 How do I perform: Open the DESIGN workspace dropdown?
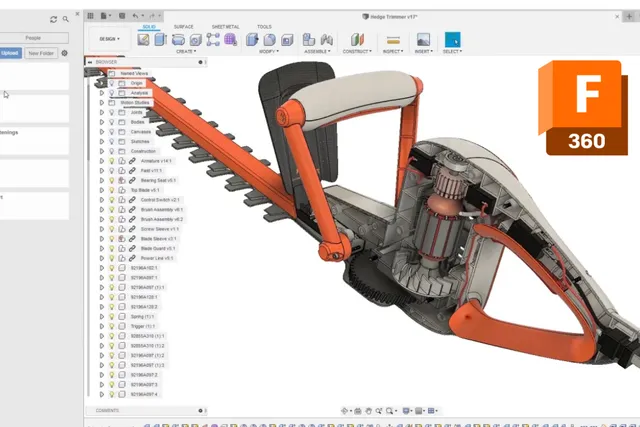109,39
